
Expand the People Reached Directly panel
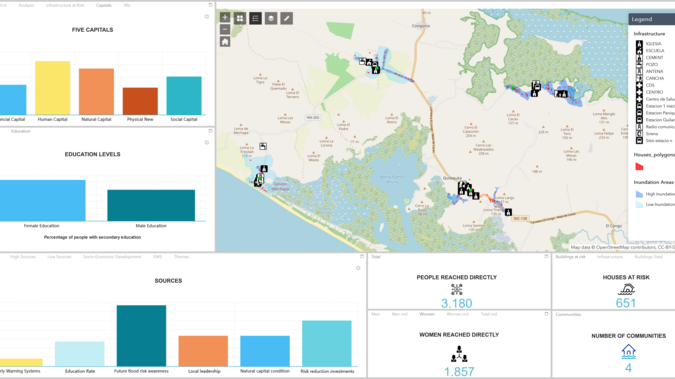click(546, 256)
